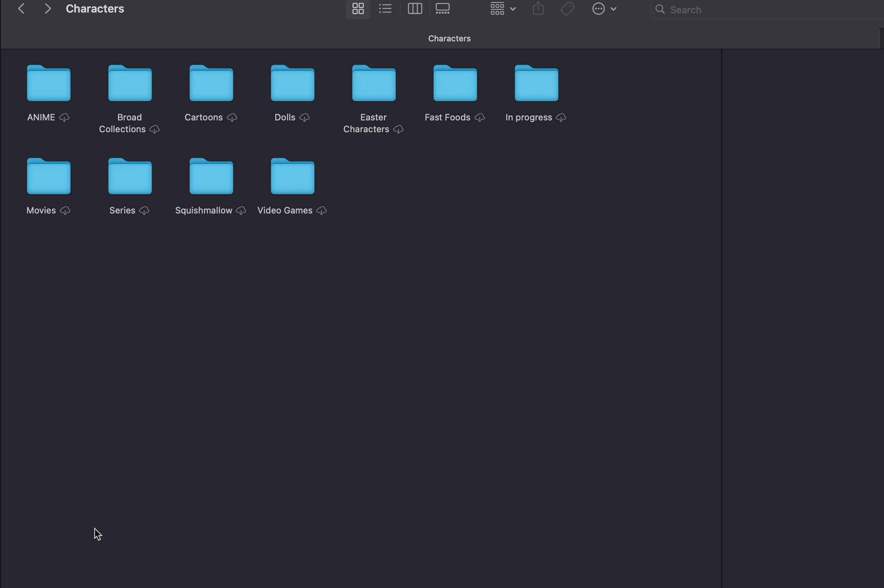Select the Squishmallow folder icon

(x=211, y=177)
